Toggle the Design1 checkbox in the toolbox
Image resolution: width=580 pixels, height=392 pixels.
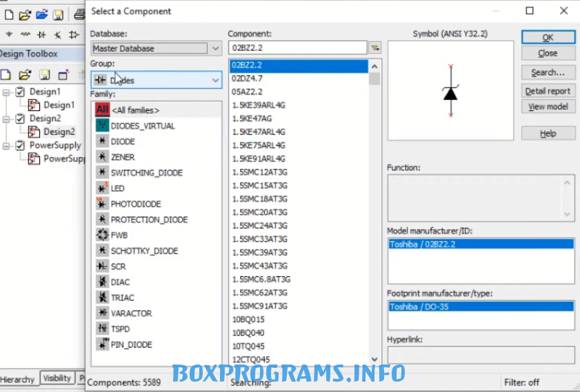(x=20, y=92)
